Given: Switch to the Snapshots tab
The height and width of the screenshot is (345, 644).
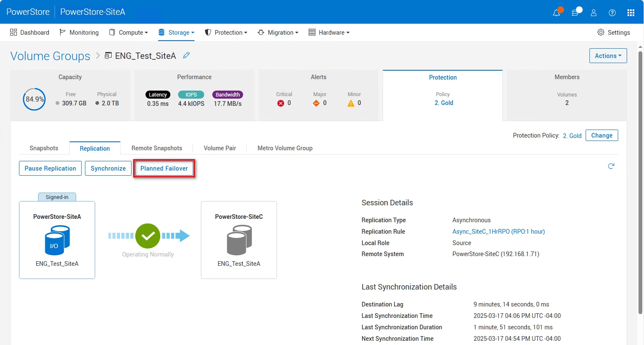Looking at the screenshot, I should click(44, 148).
